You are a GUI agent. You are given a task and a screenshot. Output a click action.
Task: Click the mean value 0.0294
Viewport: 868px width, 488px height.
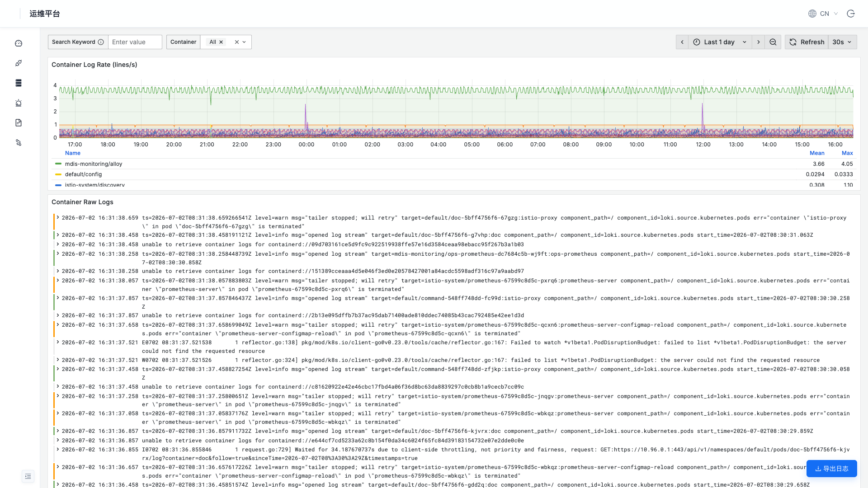coord(815,174)
